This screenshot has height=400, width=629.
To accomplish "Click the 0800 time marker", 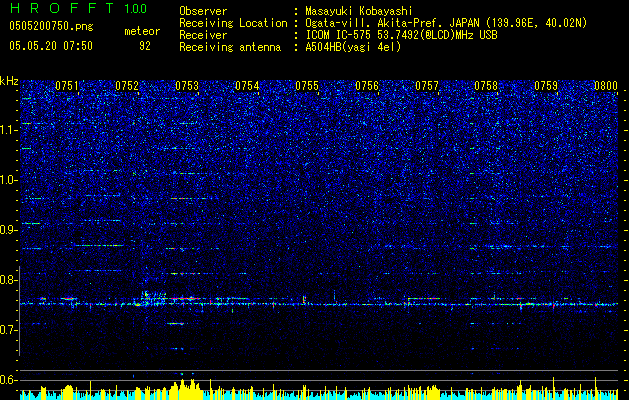I will click(x=606, y=86).
